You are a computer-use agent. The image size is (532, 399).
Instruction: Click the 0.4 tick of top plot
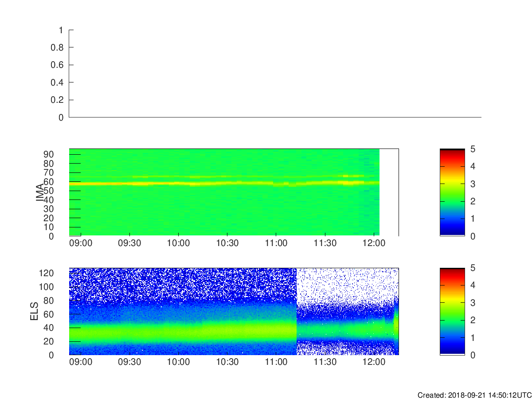click(x=58, y=82)
